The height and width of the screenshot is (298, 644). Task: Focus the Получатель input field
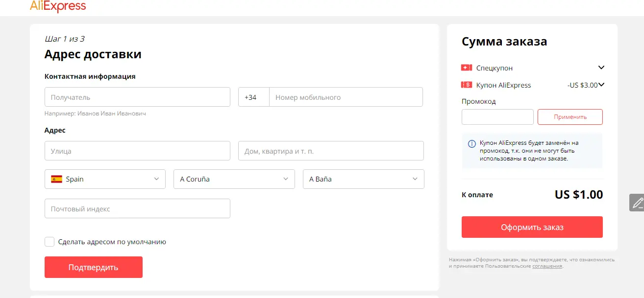tap(137, 97)
